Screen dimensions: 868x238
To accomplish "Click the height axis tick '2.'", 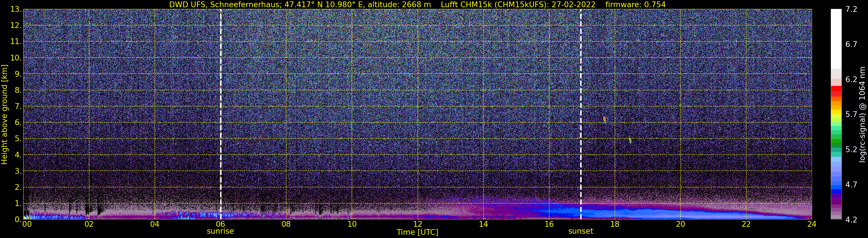I will pyautogui.click(x=18, y=188).
